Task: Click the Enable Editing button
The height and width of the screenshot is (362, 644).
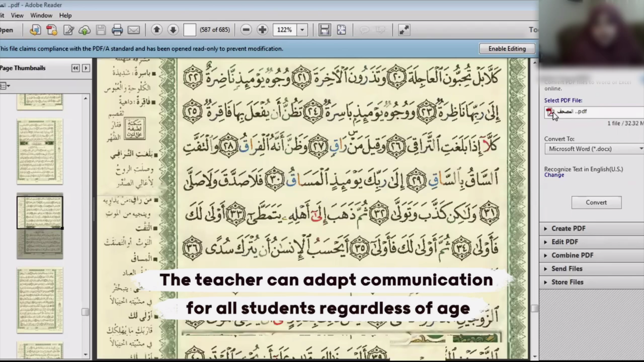Action: point(507,49)
